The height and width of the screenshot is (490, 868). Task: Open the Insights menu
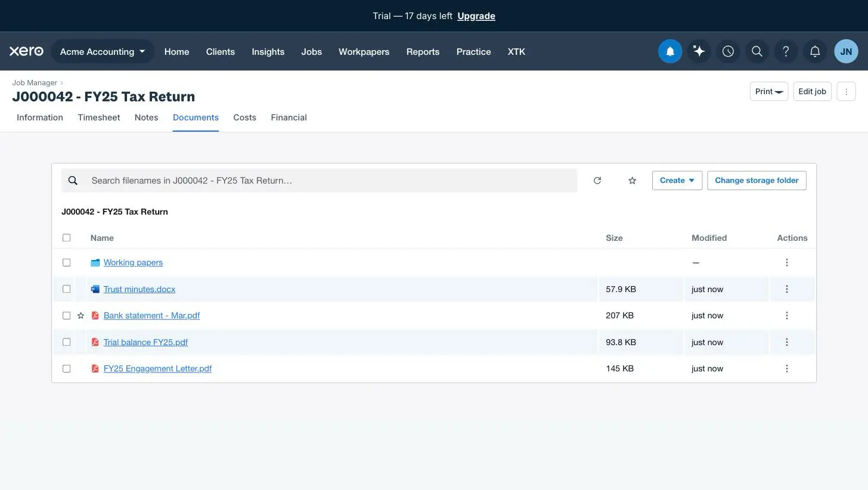[268, 52]
